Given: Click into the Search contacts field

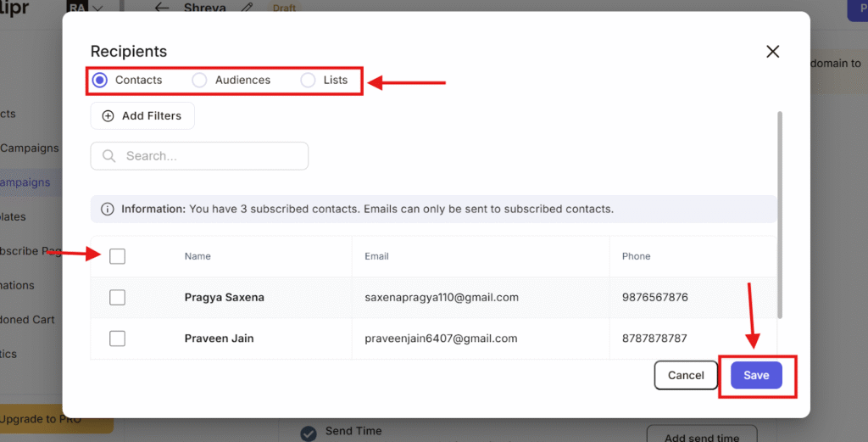Looking at the screenshot, I should point(212,156).
